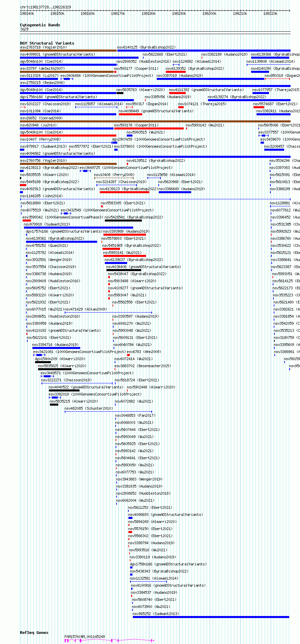Screen dimensions: 300x644
Task: Select nsv3394716 (Audano2019) feature
Action: (x=55, y=345)
